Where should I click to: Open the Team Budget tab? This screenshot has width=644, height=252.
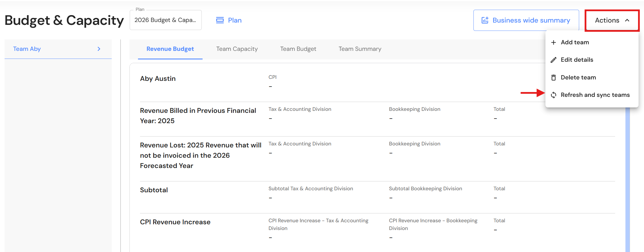coord(298,49)
